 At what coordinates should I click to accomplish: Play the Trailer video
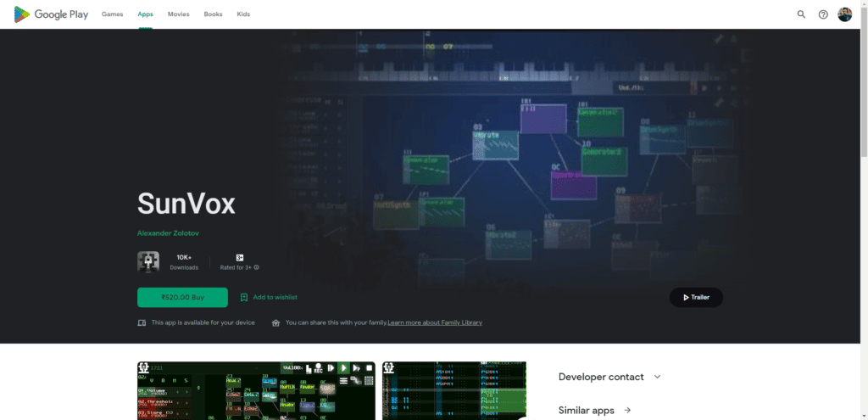[x=697, y=298]
